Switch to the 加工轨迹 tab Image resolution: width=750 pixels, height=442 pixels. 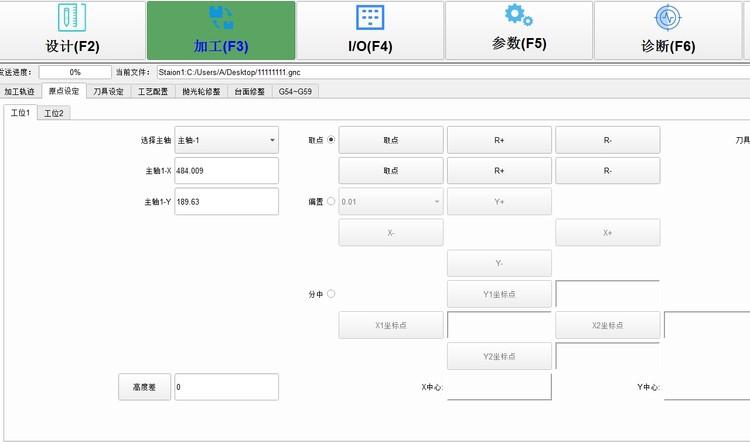20,91
